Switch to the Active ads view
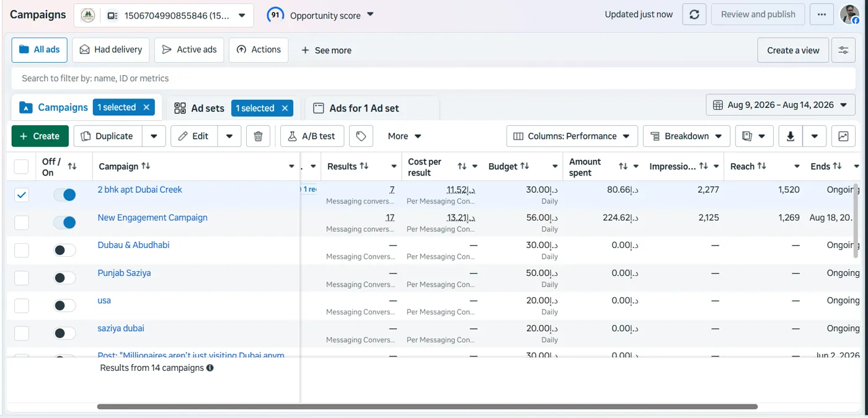 coord(189,50)
